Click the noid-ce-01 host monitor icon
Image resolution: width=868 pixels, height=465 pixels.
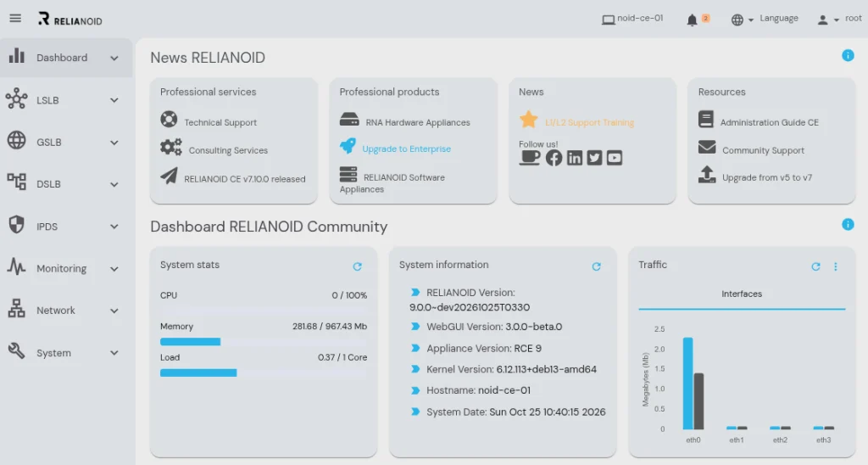609,20
